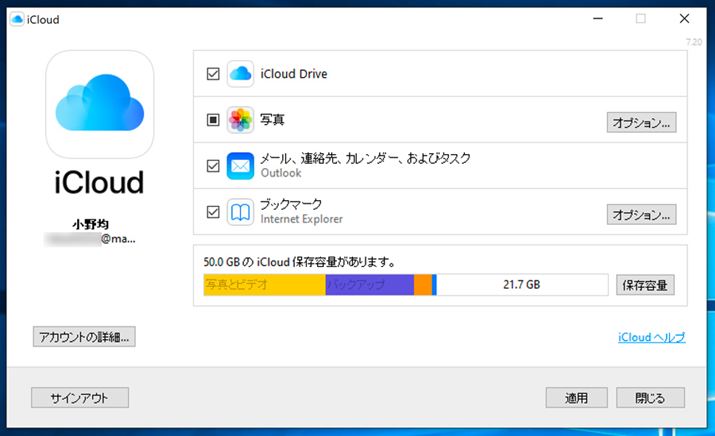The width and height of the screenshot is (715, 436).
Task: Uncheck the ブックマーク checkbox
Action: (x=213, y=212)
